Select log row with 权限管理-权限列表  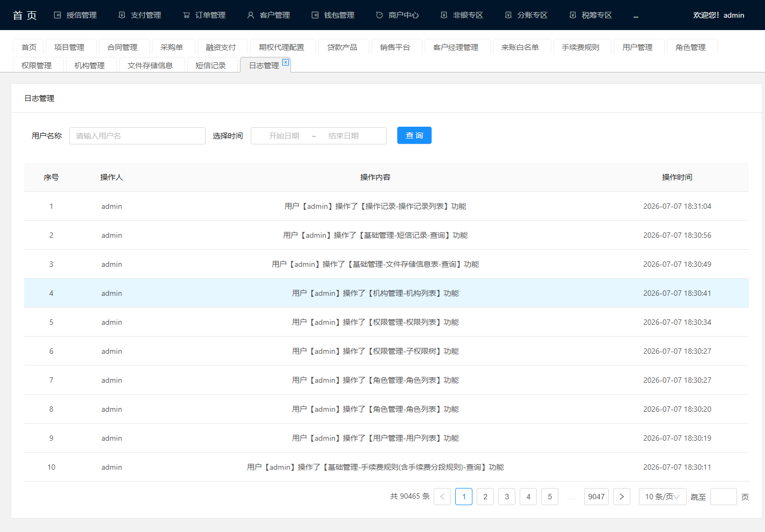tap(387, 322)
